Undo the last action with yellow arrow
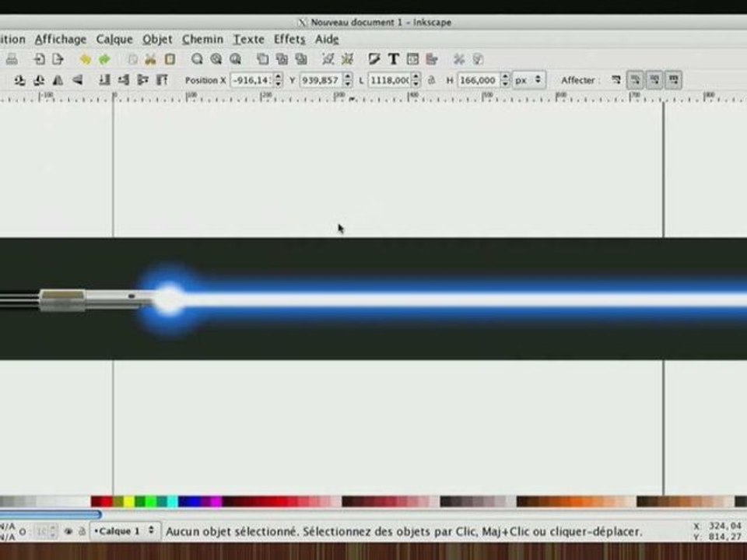 86,59
